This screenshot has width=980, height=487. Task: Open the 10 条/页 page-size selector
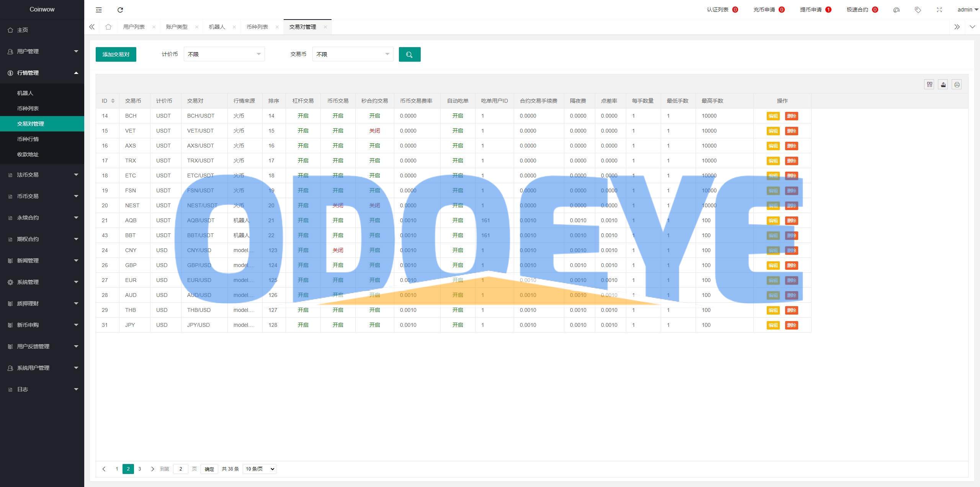point(260,469)
